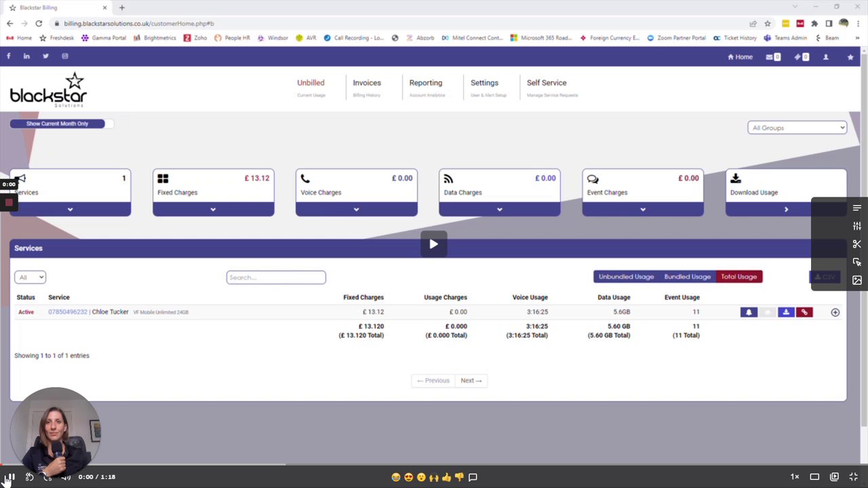This screenshot has width=868, height=488.
Task: Click the Active status text
Action: click(x=26, y=312)
